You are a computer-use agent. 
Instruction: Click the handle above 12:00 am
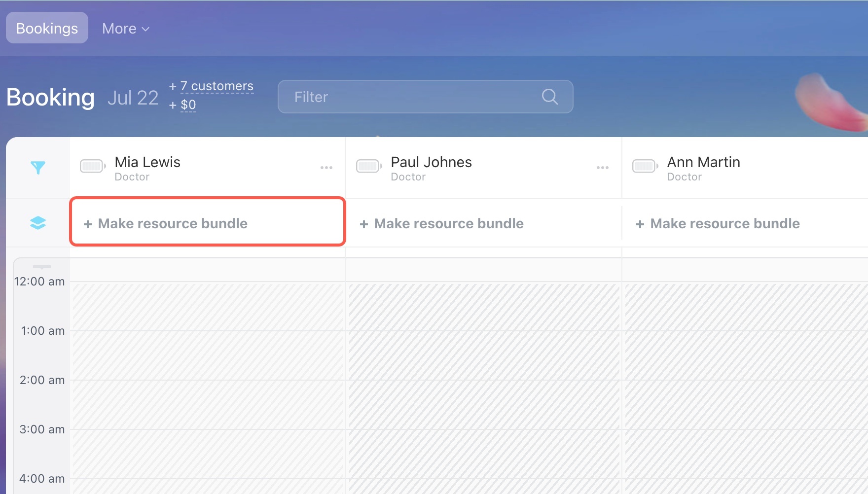pyautogui.click(x=42, y=267)
